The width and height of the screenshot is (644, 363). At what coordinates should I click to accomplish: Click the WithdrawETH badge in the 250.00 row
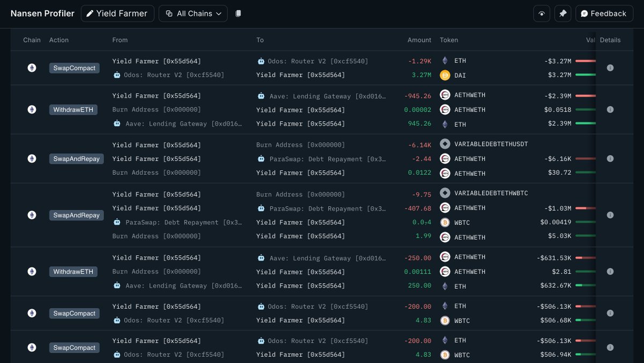point(74,272)
